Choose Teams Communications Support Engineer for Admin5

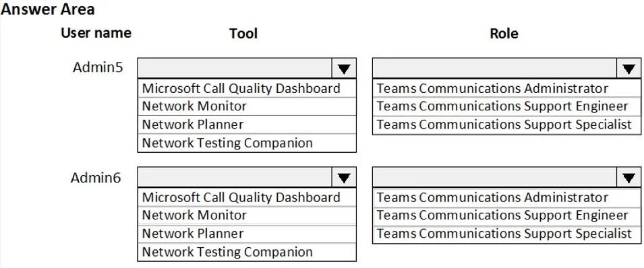pos(506,106)
